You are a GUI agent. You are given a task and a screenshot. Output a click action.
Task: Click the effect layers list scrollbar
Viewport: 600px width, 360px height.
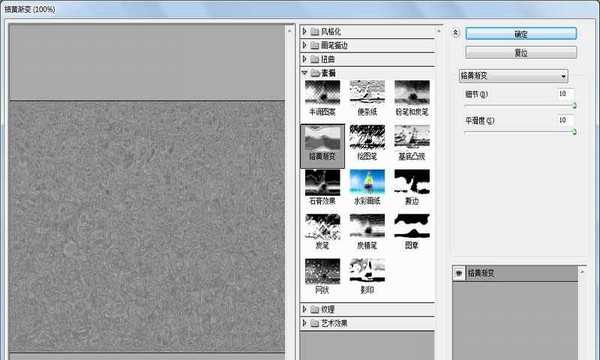[582, 313]
